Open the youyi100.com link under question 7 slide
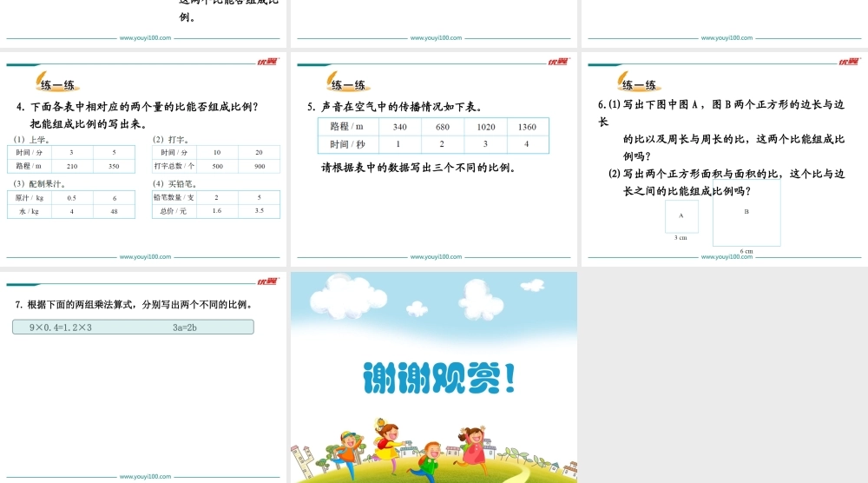Image resolution: width=868 pixels, height=483 pixels. [145, 477]
